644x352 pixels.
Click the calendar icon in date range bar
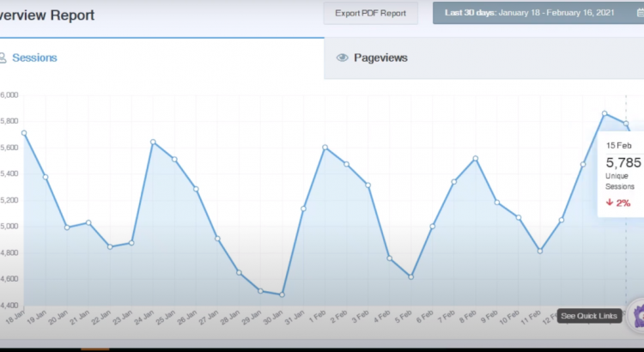[640, 14]
